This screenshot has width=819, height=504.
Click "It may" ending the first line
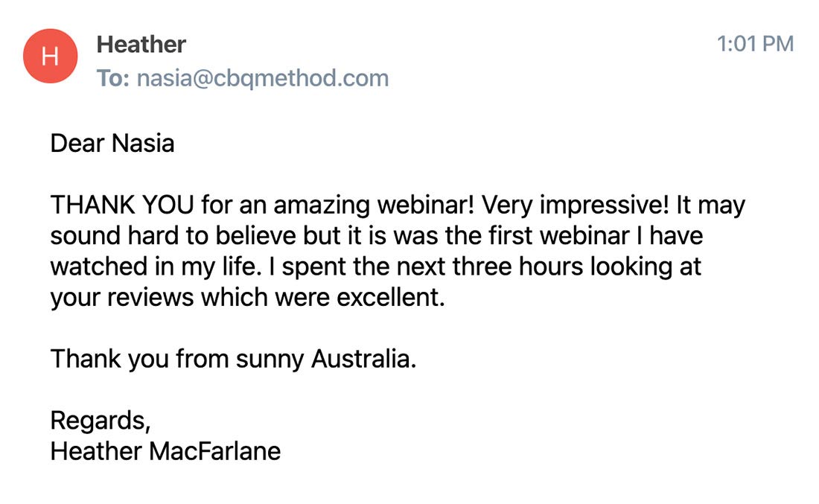point(710,205)
